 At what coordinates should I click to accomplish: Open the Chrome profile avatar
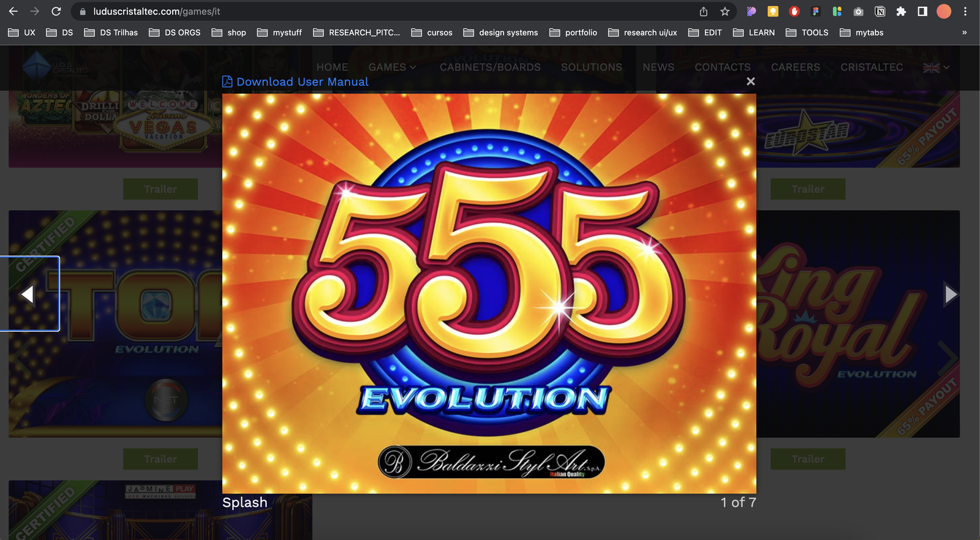[944, 12]
